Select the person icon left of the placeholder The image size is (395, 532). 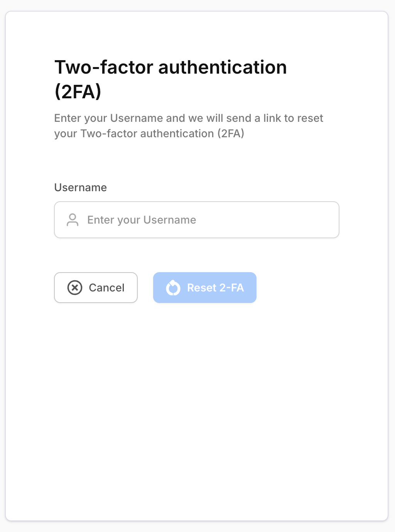coord(73,220)
